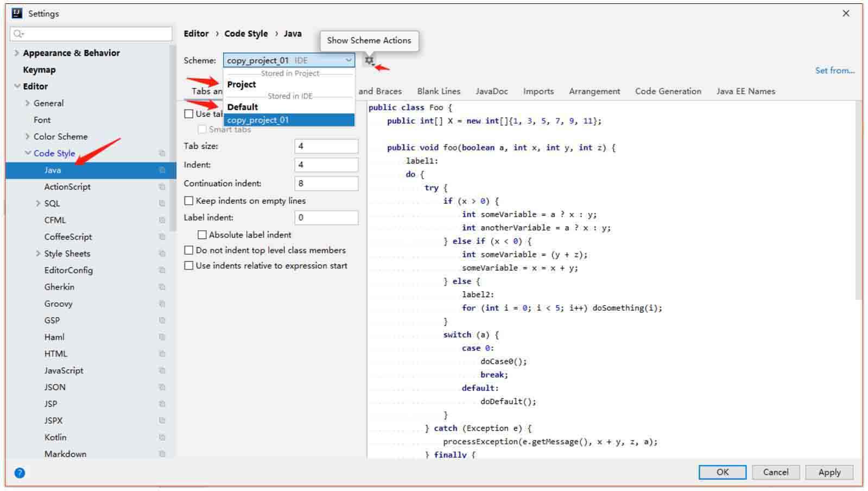This screenshot has height=491, width=868.
Task: Click the code preview vertical scrollbar
Action: (858, 201)
